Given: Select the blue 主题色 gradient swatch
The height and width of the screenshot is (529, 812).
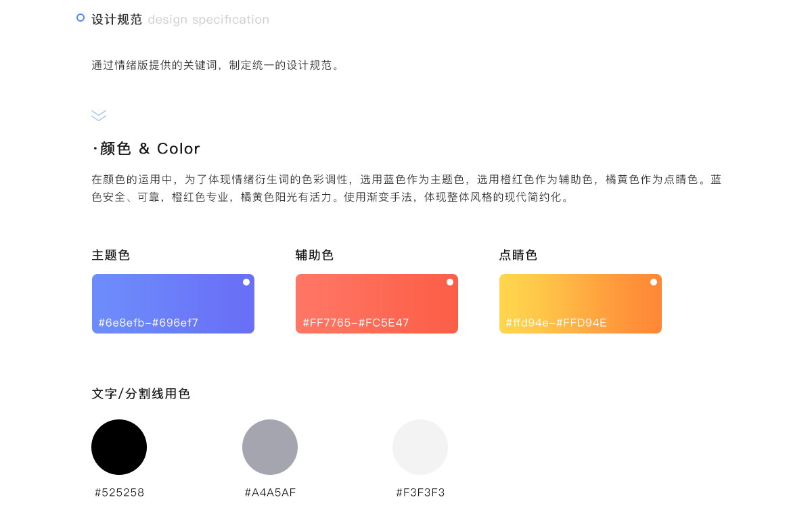Looking at the screenshot, I should pos(173,304).
